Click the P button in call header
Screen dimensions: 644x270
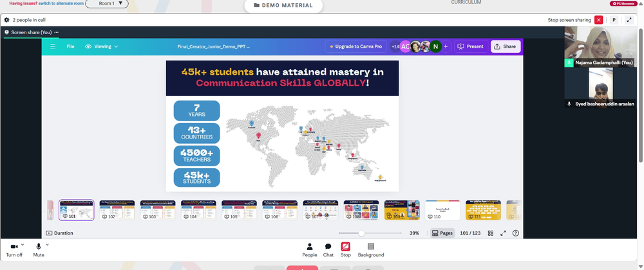(x=614, y=20)
